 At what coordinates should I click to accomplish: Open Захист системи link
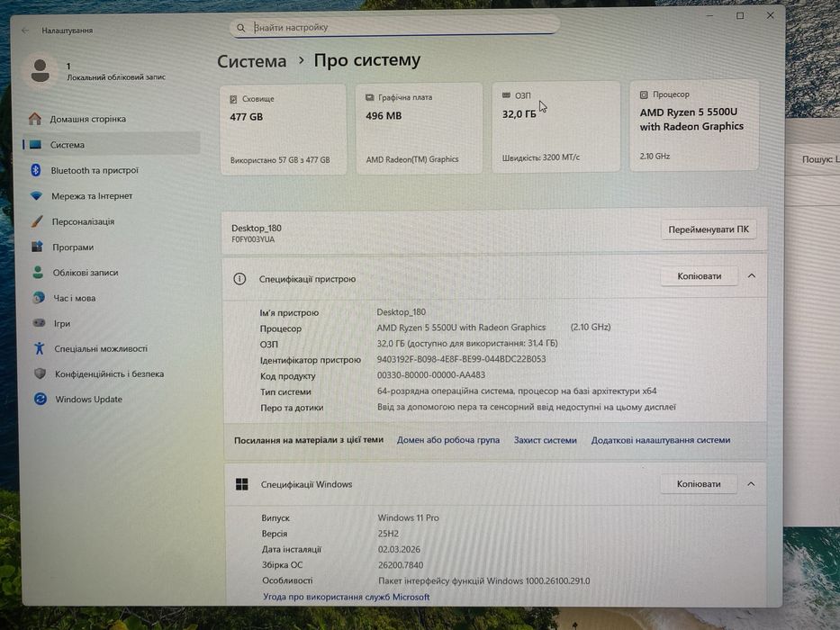pos(546,440)
